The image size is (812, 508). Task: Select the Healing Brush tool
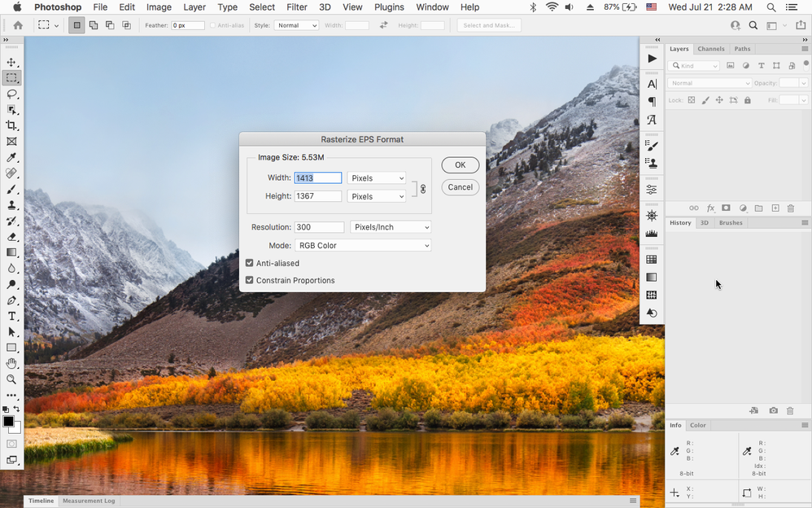pyautogui.click(x=11, y=173)
